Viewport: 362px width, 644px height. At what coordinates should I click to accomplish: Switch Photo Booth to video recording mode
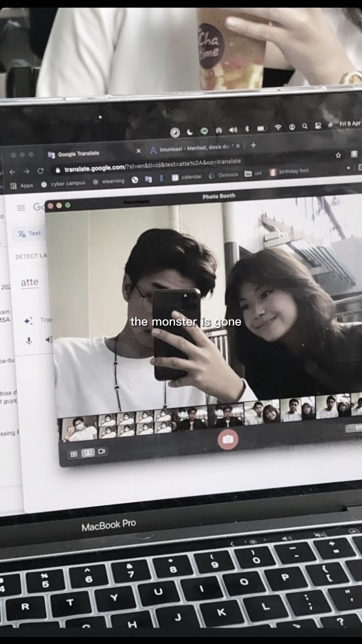102,451
